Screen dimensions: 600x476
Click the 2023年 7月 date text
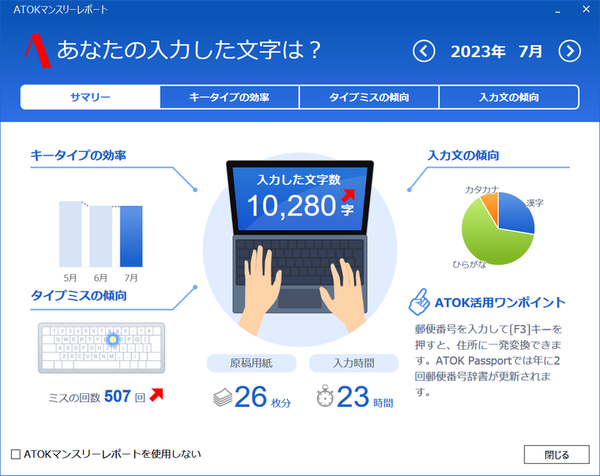pyautogui.click(x=496, y=51)
